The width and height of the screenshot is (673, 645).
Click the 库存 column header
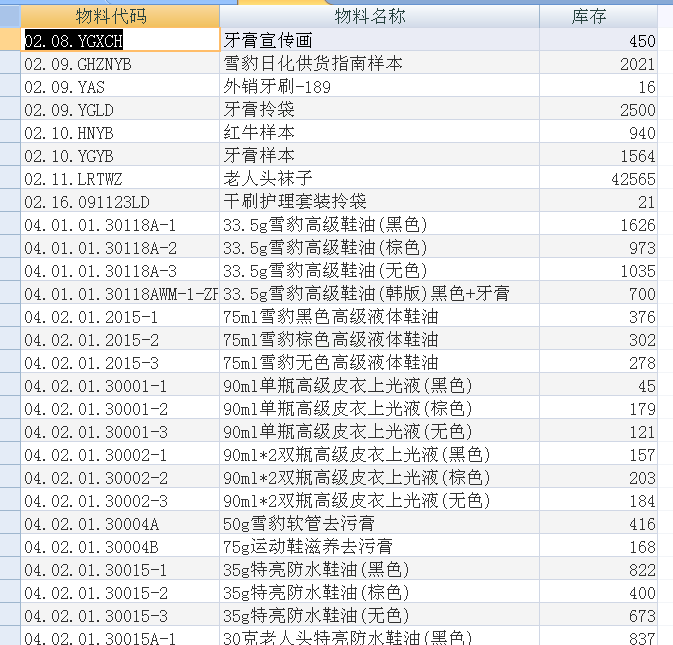[x=598, y=16]
